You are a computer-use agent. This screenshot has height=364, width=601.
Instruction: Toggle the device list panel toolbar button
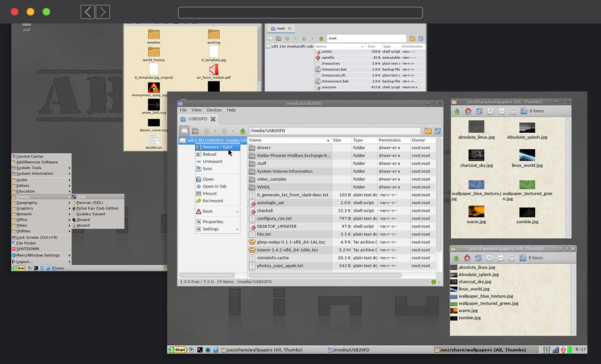pos(185,131)
